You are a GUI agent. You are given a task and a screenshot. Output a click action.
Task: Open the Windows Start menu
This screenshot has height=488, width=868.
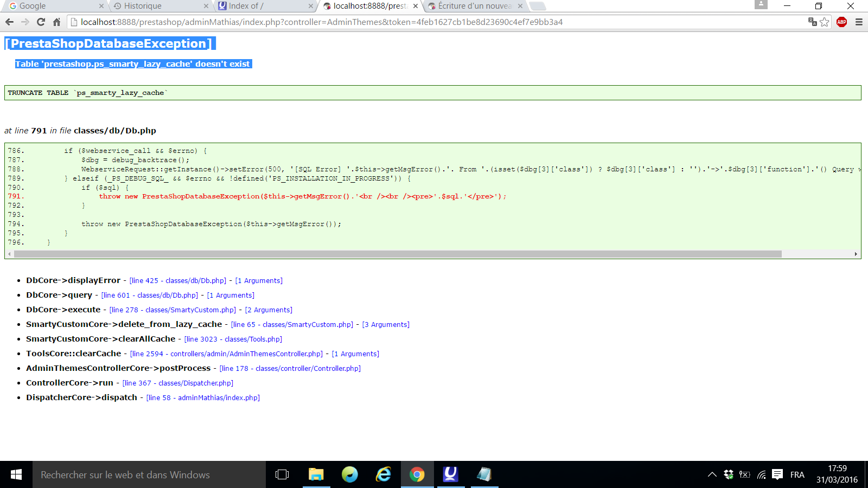coord(16,474)
